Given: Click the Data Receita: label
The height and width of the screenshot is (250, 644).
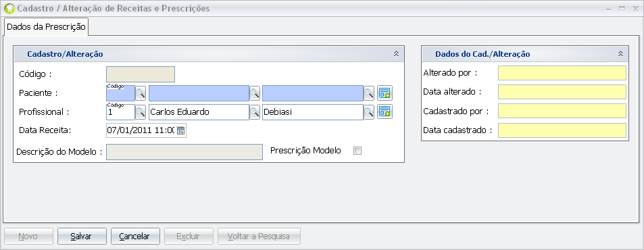Looking at the screenshot, I should pos(45,130).
